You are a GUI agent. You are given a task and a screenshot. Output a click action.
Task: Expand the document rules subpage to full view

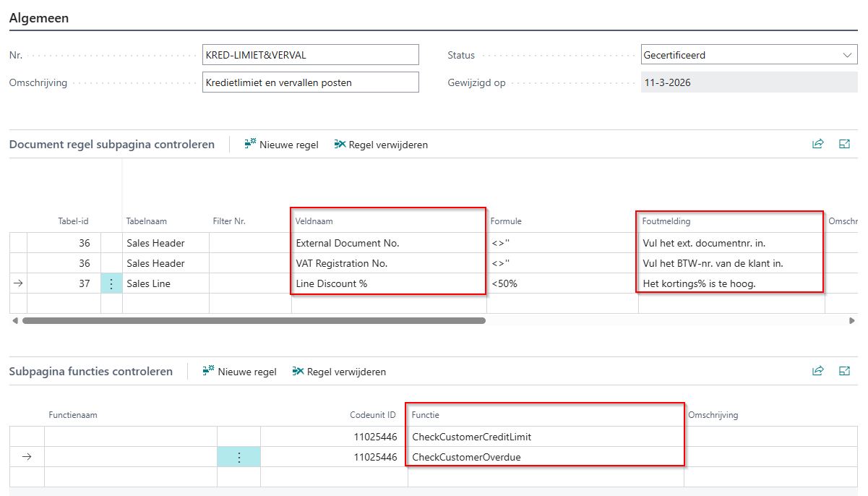point(844,144)
